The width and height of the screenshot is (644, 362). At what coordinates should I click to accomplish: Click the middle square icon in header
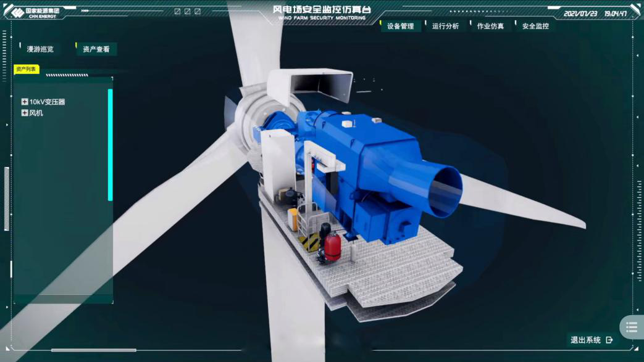(188, 12)
